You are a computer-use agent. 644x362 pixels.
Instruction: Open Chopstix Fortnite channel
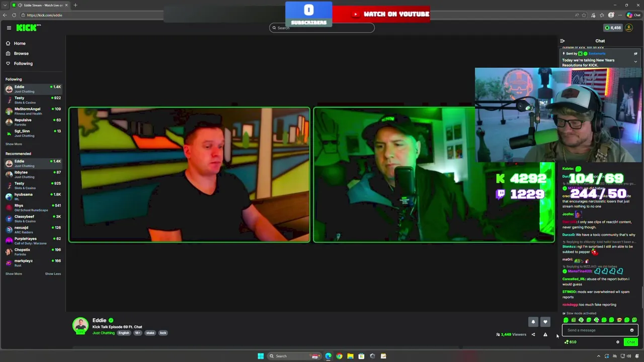click(x=33, y=252)
